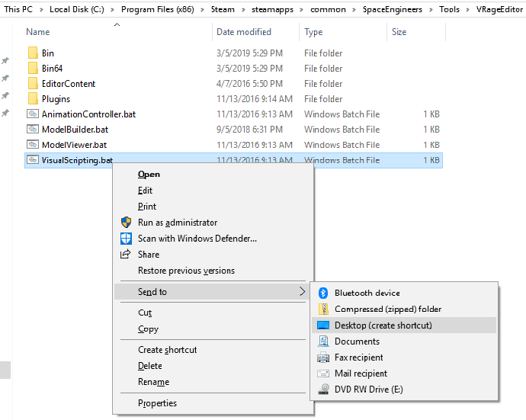This screenshot has width=526, height=420.
Task: Click the Fax recipient icon
Action: pos(322,357)
